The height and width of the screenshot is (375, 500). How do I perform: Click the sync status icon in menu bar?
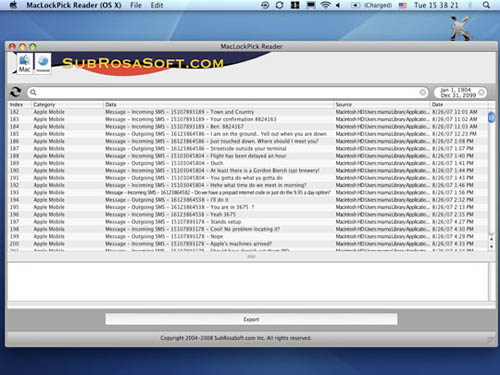[x=280, y=5]
